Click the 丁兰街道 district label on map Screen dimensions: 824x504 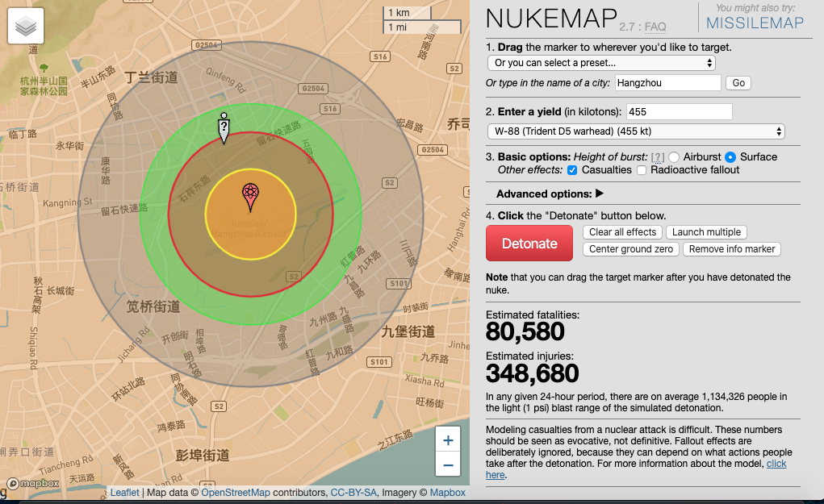pos(152,77)
